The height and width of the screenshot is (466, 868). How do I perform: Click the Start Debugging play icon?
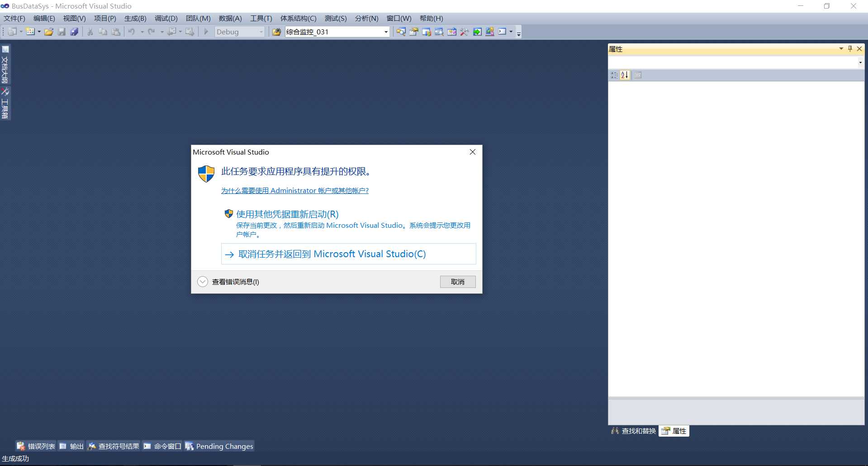(x=206, y=32)
